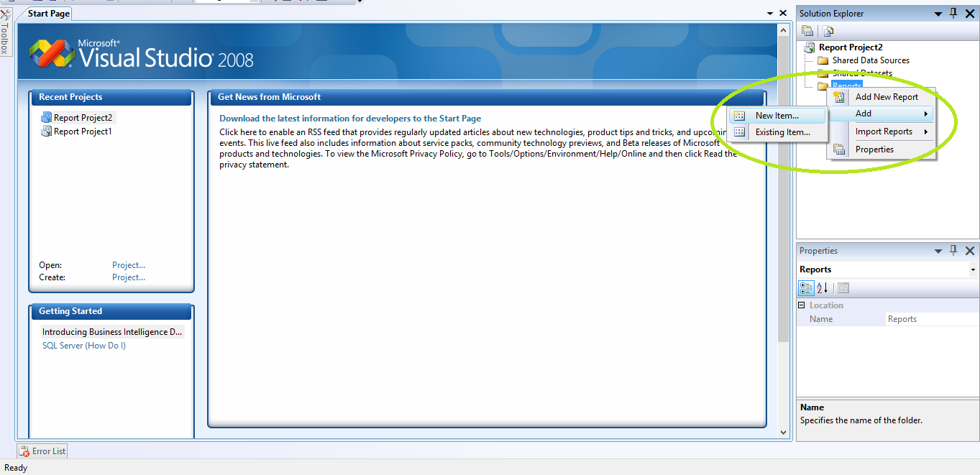Select Shared Data Sources folder label
Image resolution: width=980 pixels, height=475 pixels.
[x=871, y=60]
